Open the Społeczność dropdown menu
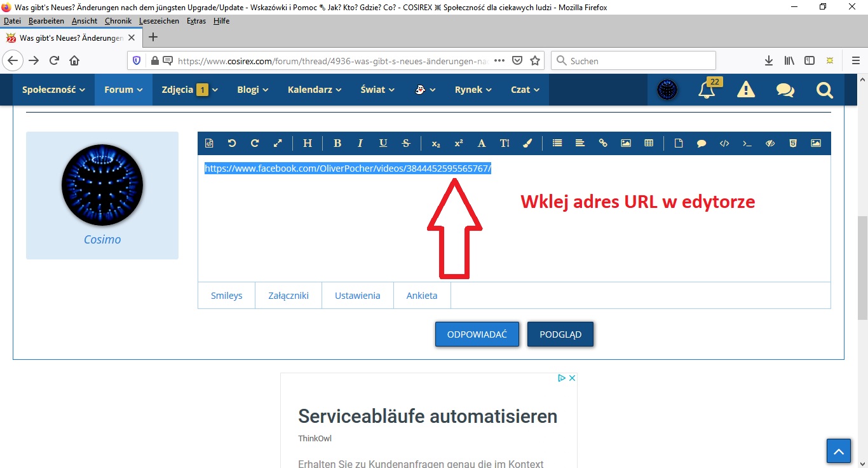Screen dimensions: 868x468 point(53,90)
